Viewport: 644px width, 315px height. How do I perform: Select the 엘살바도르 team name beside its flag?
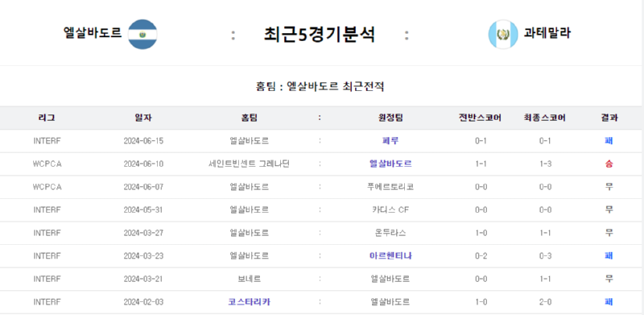(x=93, y=33)
